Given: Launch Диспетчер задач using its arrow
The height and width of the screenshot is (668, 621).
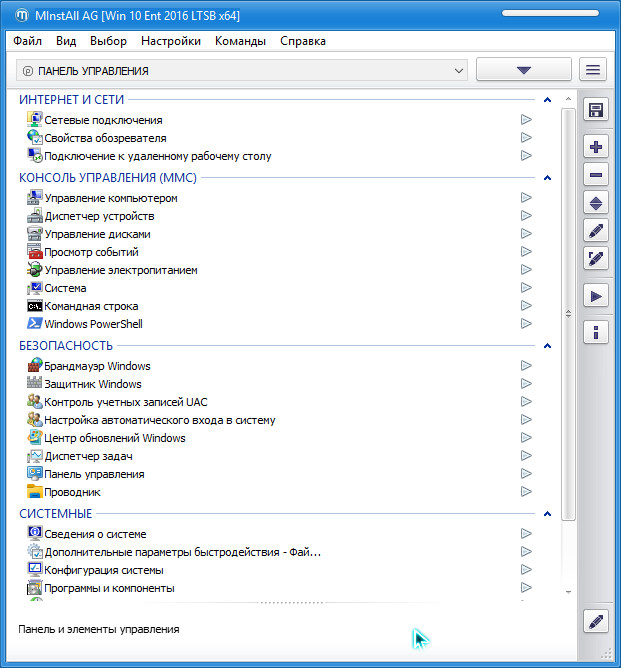Looking at the screenshot, I should [x=526, y=456].
